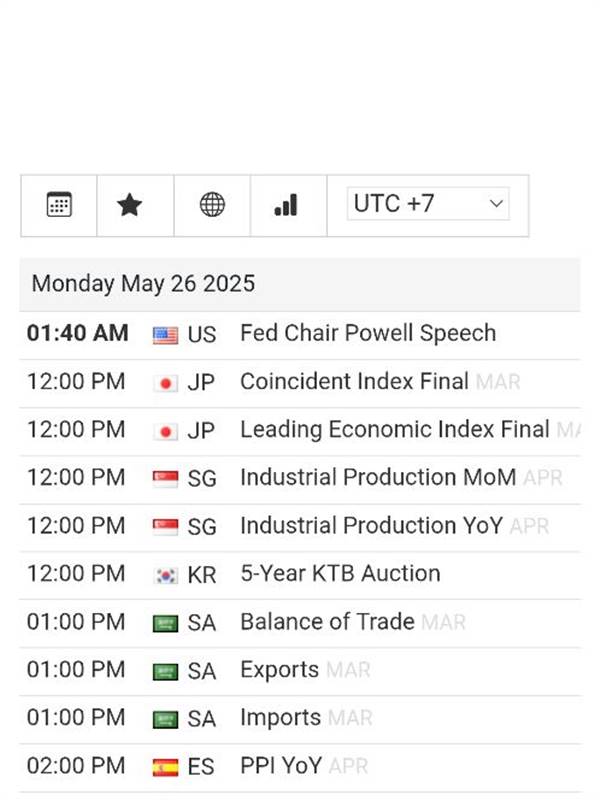
Task: Open the UTC +7 timezone dropdown
Action: (428, 204)
